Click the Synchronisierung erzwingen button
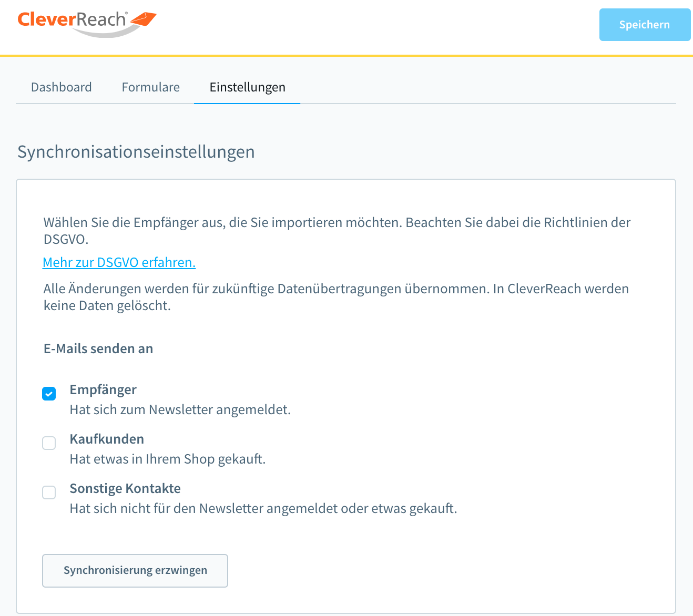This screenshot has width=693, height=616. click(135, 570)
